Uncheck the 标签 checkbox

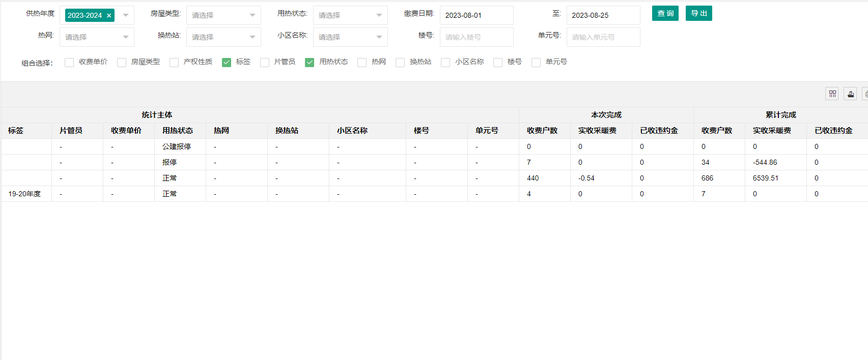pos(227,62)
